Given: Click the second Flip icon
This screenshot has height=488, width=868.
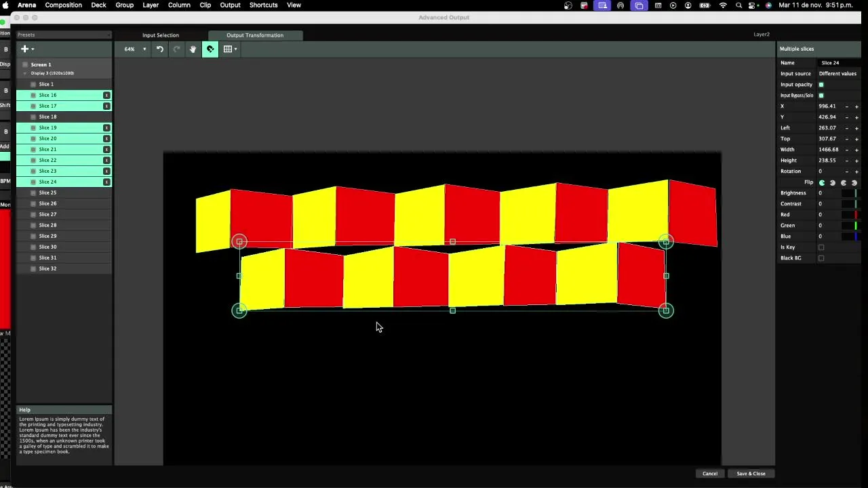Looking at the screenshot, I should point(833,182).
